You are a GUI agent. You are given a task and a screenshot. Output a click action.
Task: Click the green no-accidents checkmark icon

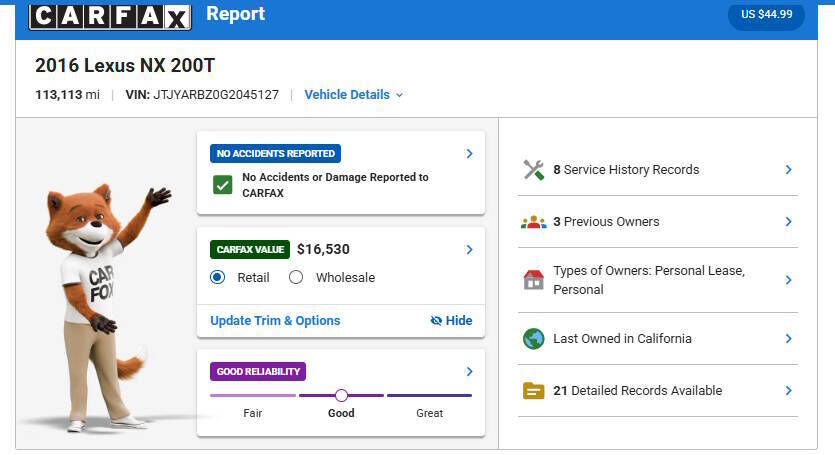coord(223,185)
